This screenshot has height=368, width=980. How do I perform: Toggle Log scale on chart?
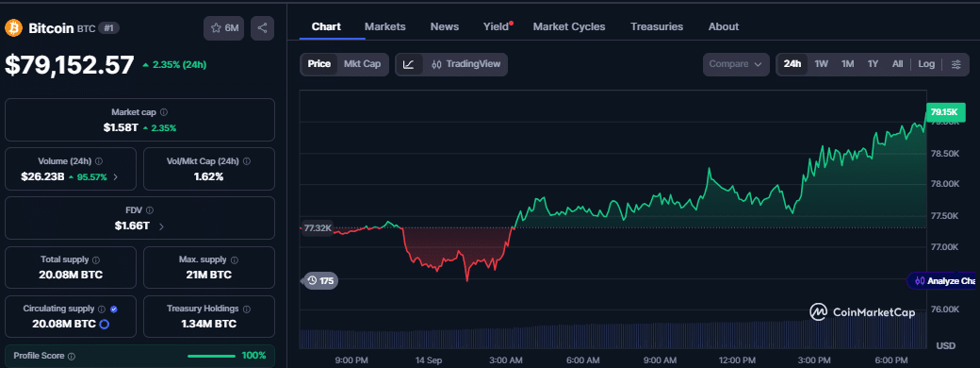(x=927, y=64)
